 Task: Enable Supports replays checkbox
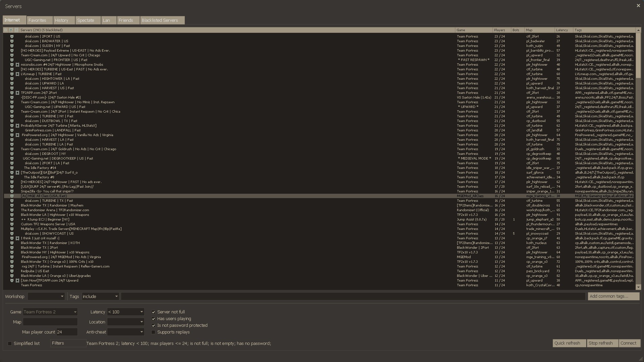pyautogui.click(x=154, y=332)
